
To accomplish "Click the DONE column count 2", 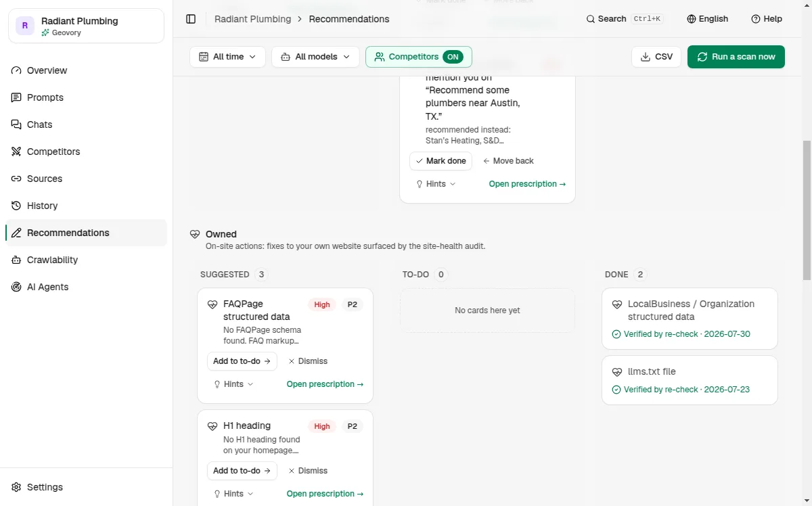I will [640, 275].
